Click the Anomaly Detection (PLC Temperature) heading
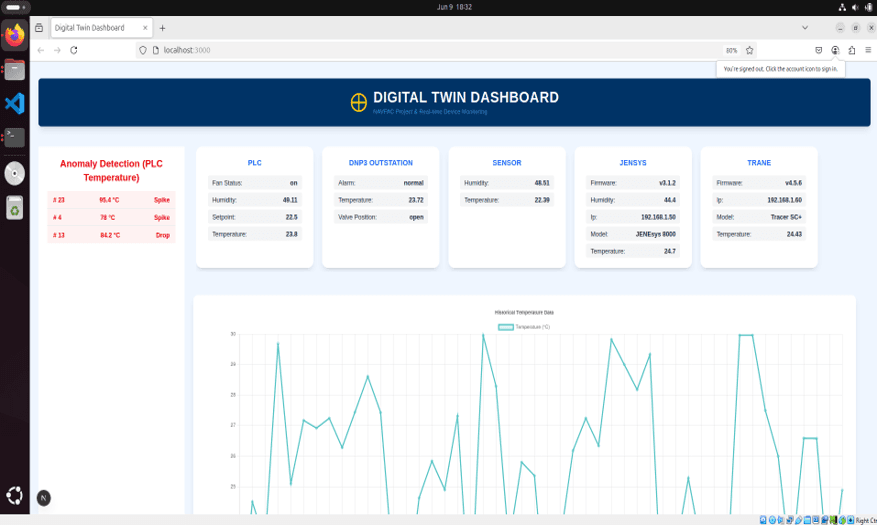877x525 pixels. (x=111, y=171)
